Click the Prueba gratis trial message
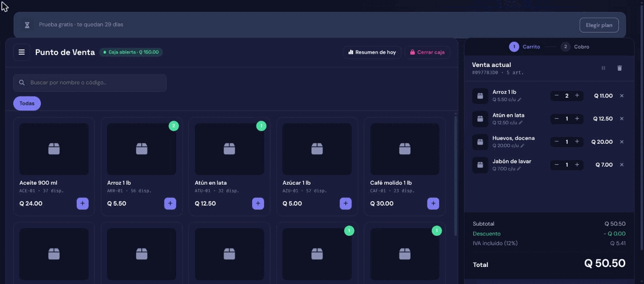644x284 pixels. click(81, 25)
